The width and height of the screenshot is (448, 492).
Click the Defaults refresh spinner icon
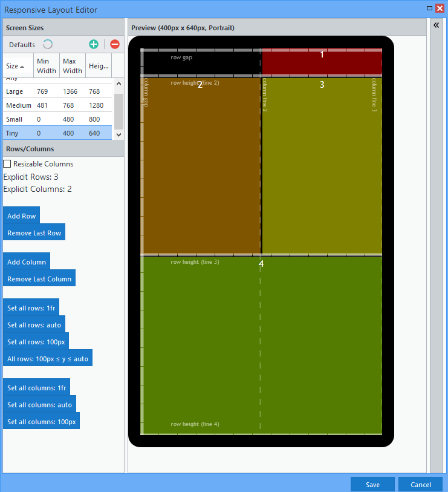[x=48, y=44]
